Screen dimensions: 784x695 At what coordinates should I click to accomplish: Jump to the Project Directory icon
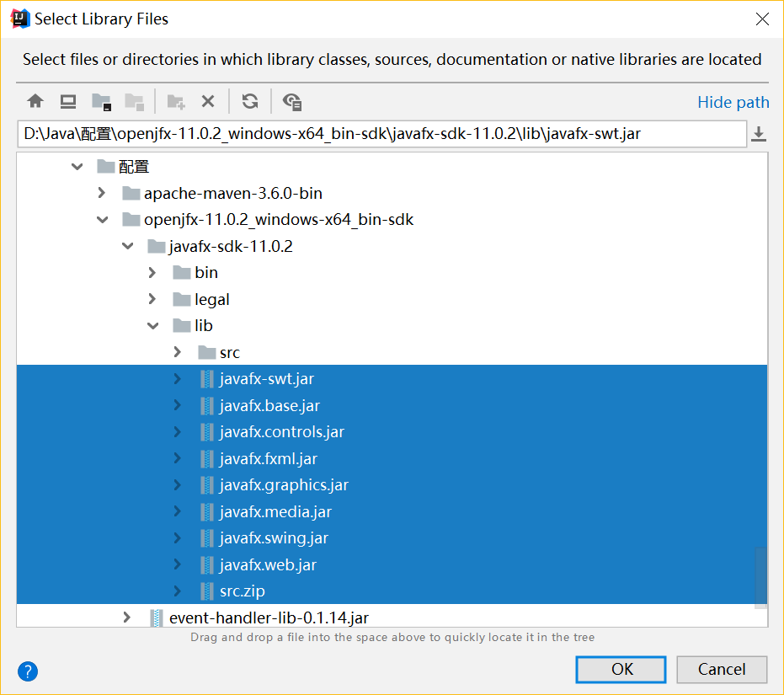pos(101,101)
